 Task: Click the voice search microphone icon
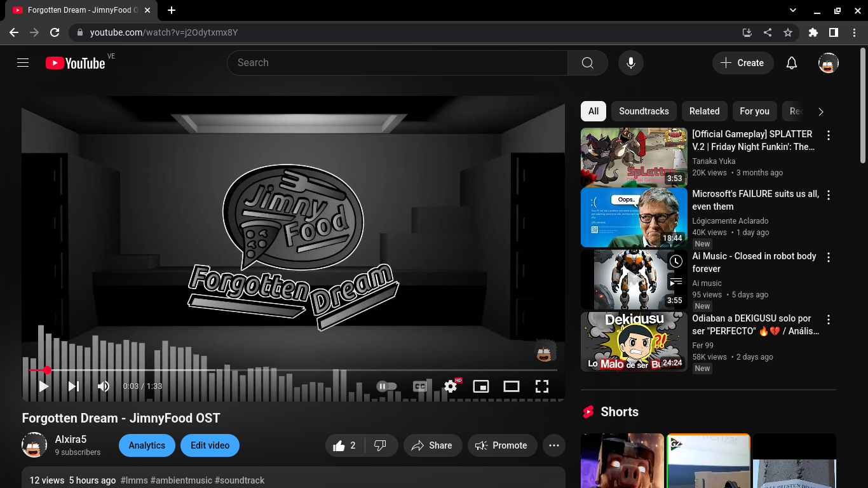point(630,63)
